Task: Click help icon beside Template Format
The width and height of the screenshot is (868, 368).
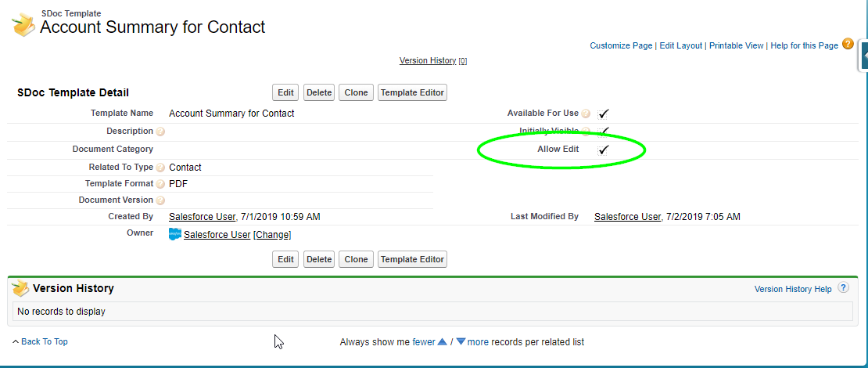Action: click(x=160, y=184)
